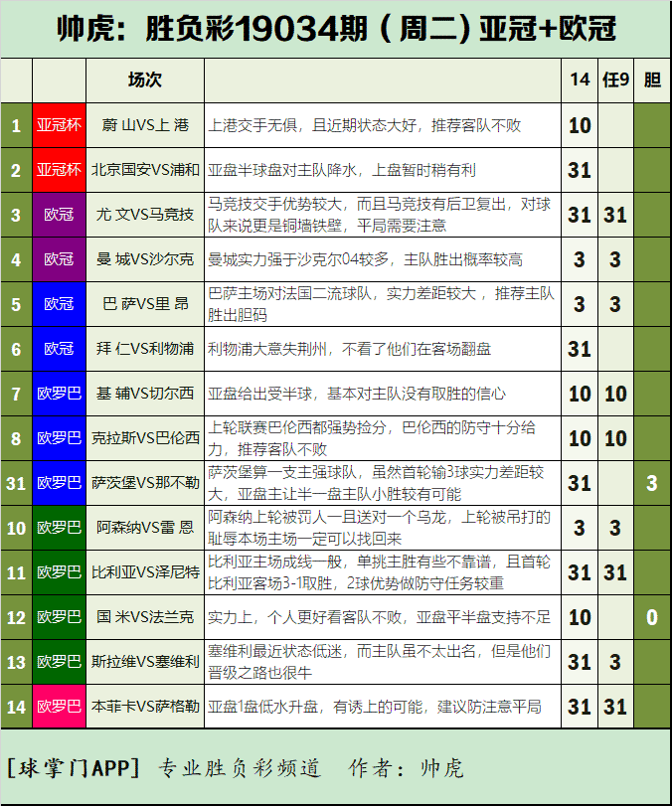Select the match cell 阿森纳VS雷恩

[x=145, y=528]
